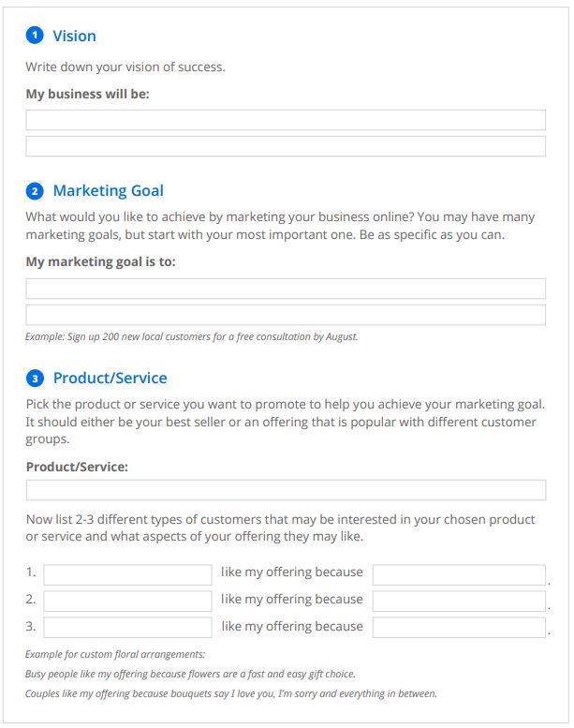This screenshot has height=728, width=574.
Task: Select the Marketing Goal section heading
Action: [x=108, y=191]
